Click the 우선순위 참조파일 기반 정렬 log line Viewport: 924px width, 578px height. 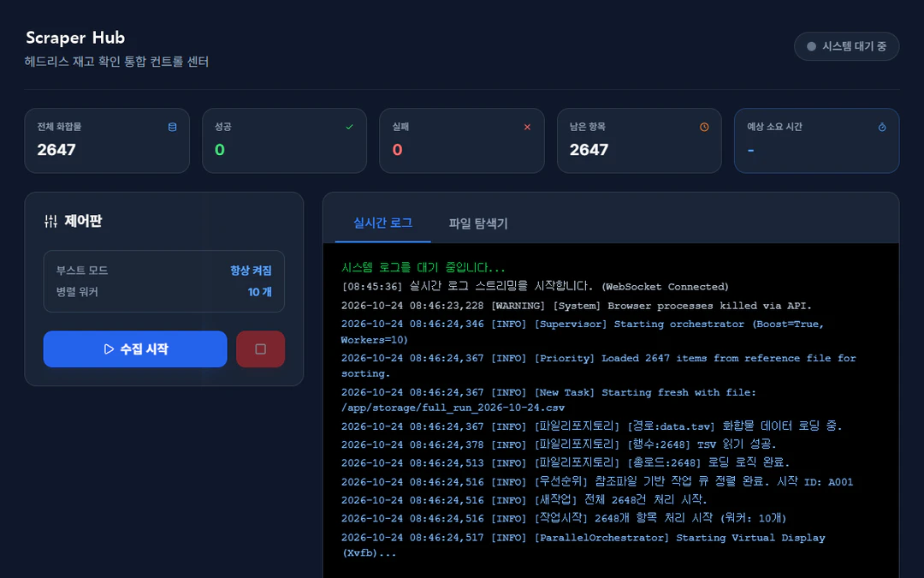pyautogui.click(x=597, y=481)
